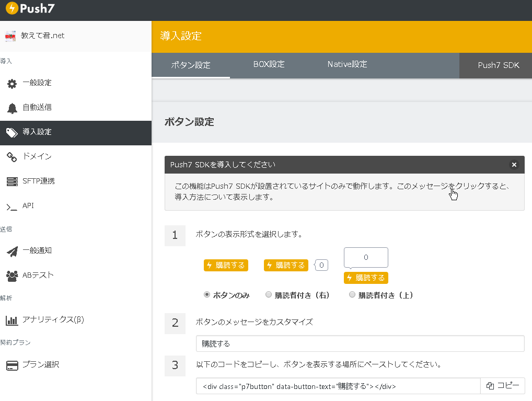Click the bell icon for 自動送信
The height and width of the screenshot is (401, 532).
click(x=12, y=108)
